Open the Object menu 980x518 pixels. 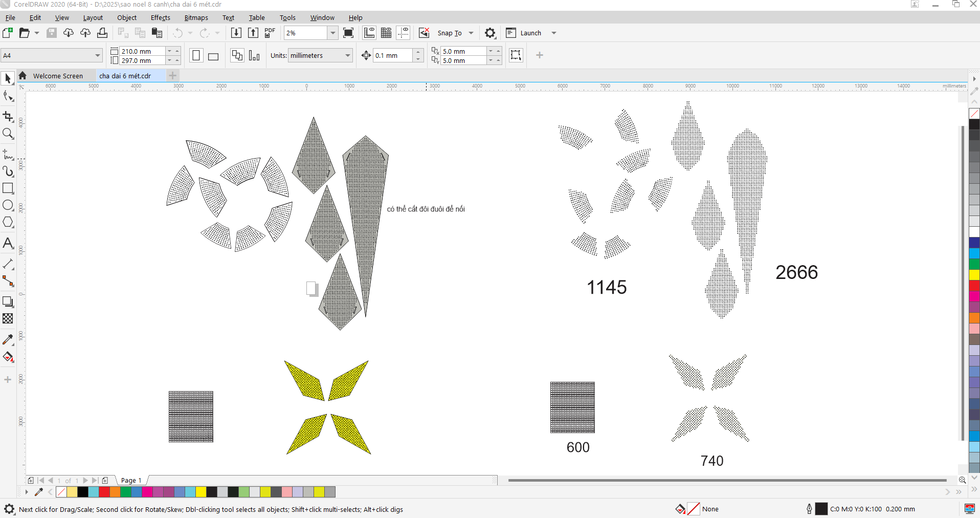pyautogui.click(x=127, y=17)
